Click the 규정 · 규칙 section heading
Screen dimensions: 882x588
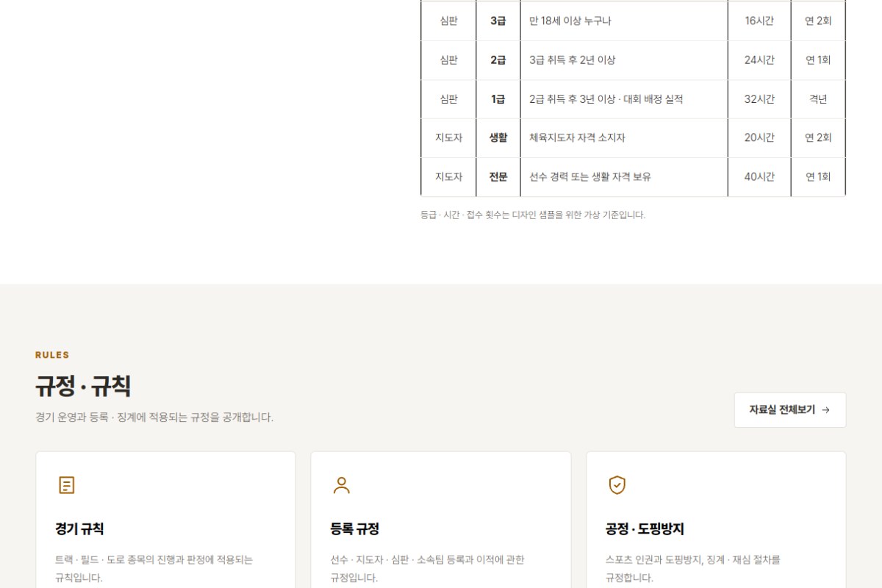click(x=83, y=386)
